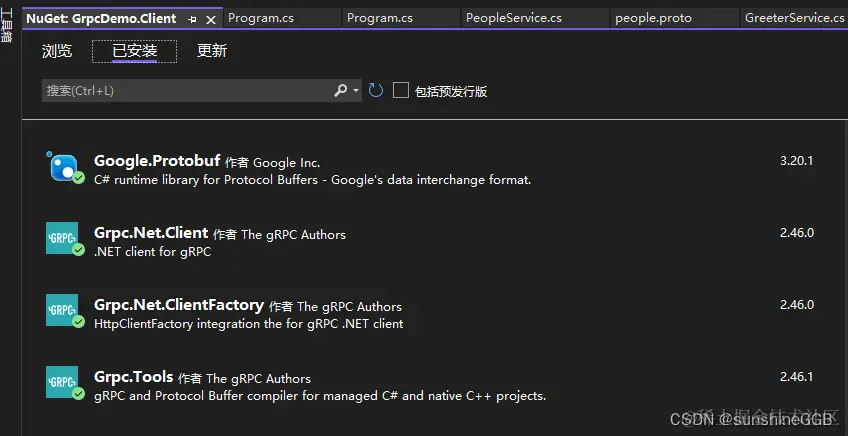Click the 'HttpClientFactory integration' description
Image resolution: width=848 pixels, height=436 pixels.
click(x=249, y=324)
